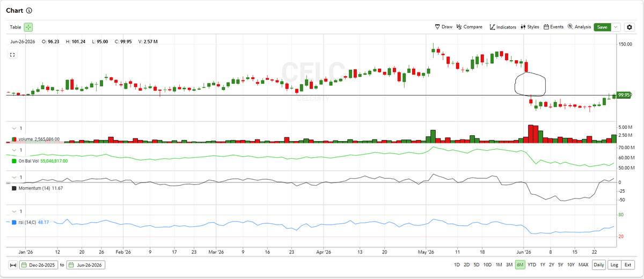Open the start date field Dec-26-2025
This screenshot has height=279, width=644.
point(39,265)
